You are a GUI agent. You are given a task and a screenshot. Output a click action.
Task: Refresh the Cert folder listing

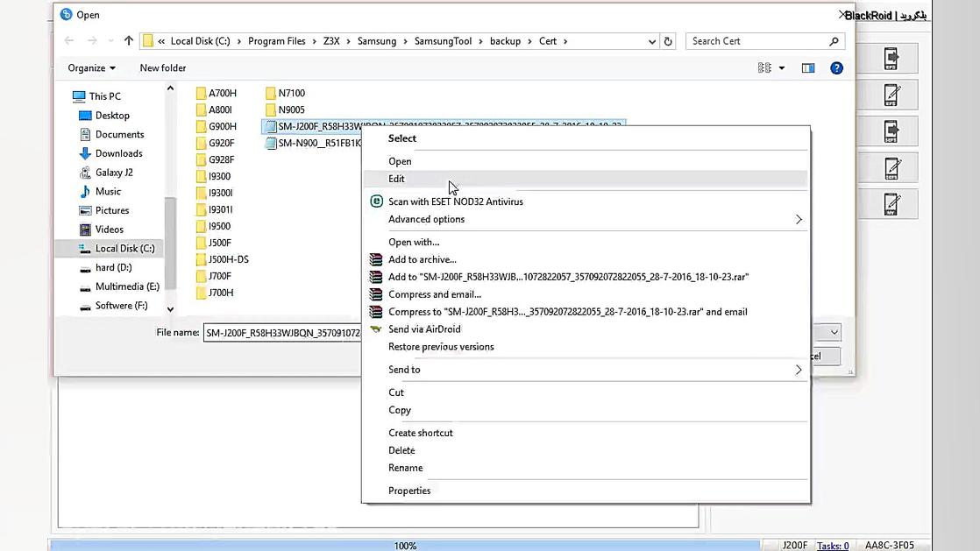(668, 41)
